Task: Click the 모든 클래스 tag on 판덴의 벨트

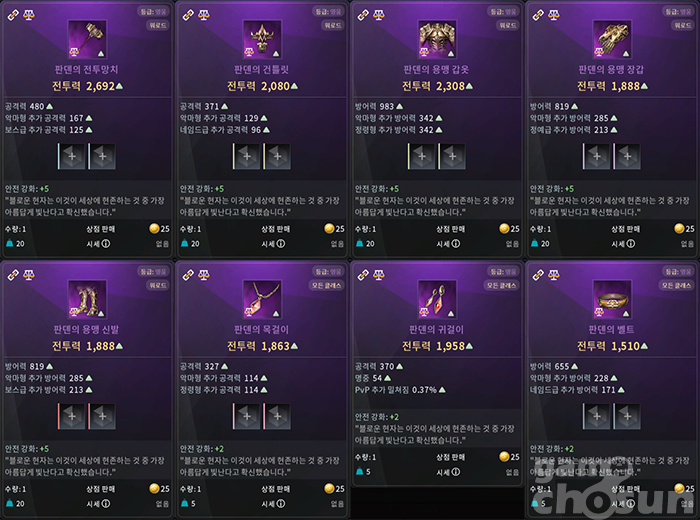Action: coord(676,285)
